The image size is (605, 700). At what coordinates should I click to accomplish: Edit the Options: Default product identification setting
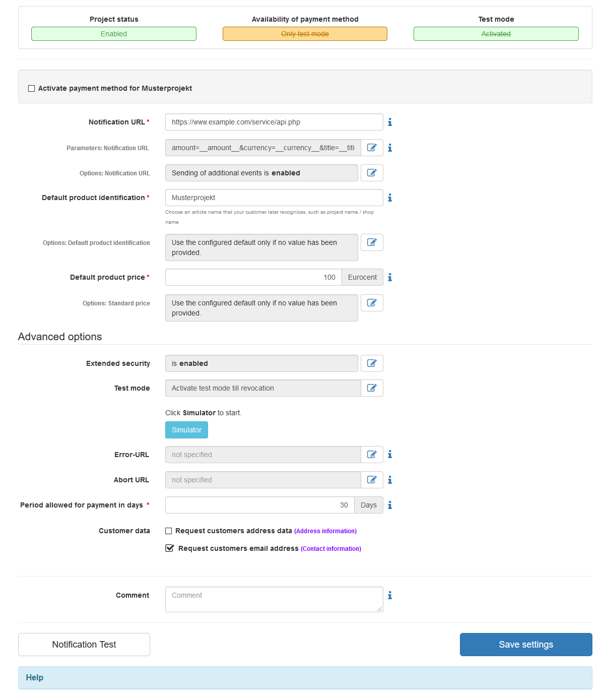coord(372,242)
